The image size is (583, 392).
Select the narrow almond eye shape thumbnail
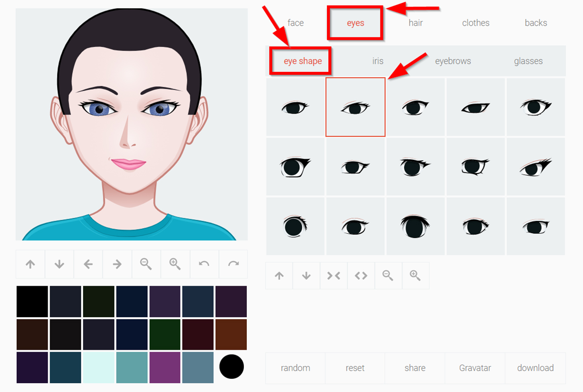tap(475, 106)
